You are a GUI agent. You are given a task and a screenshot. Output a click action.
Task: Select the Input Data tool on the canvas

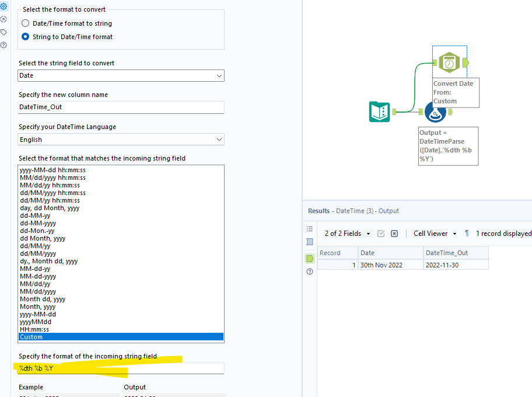coord(380,112)
